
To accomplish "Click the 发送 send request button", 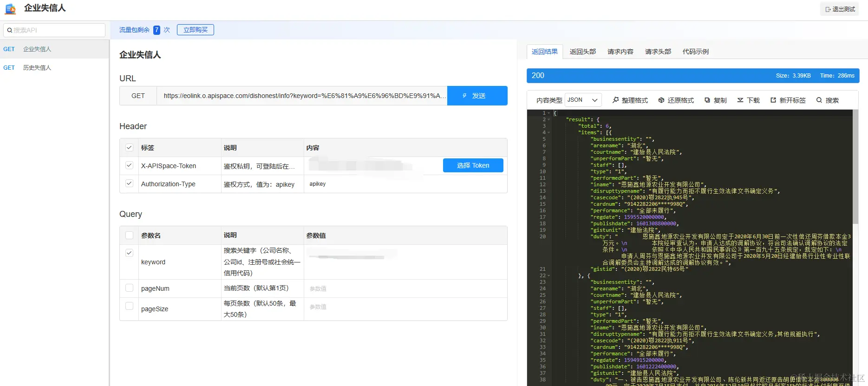I will click(x=477, y=96).
